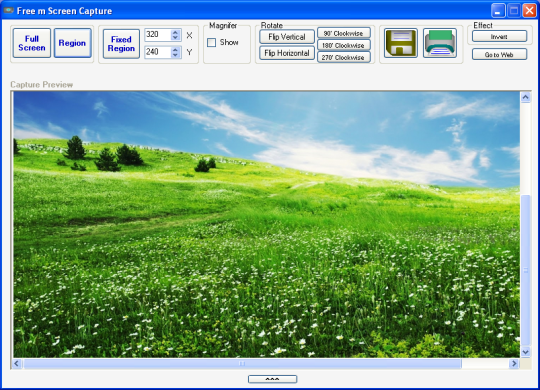Click into the X width field showing 320
Screen dimensions: 540x390
click(158, 35)
